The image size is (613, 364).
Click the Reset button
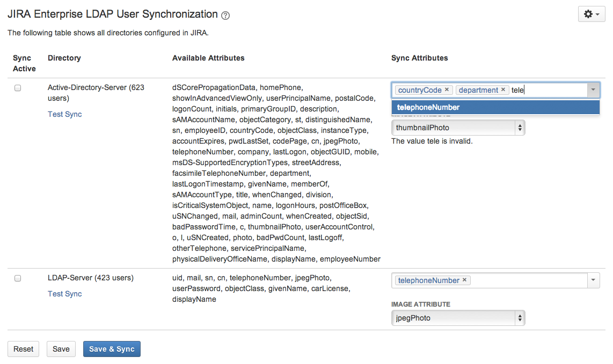point(24,349)
